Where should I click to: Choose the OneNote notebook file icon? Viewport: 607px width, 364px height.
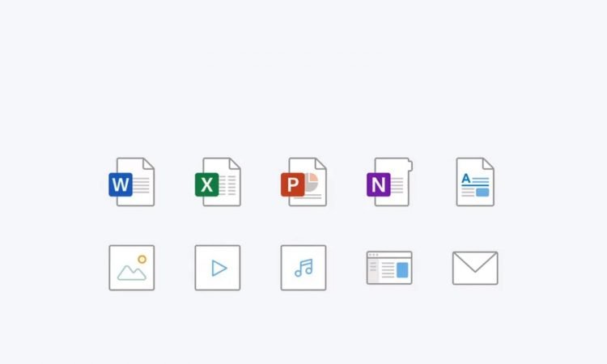pos(391,183)
